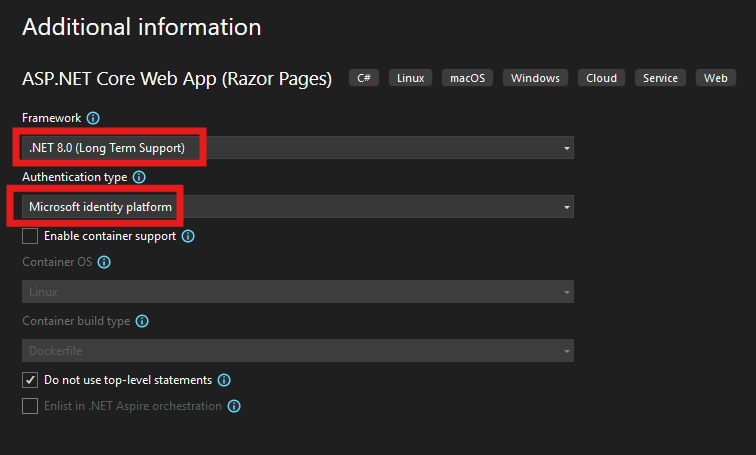This screenshot has width=756, height=455.
Task: Click the Windows tag badge
Action: click(535, 78)
